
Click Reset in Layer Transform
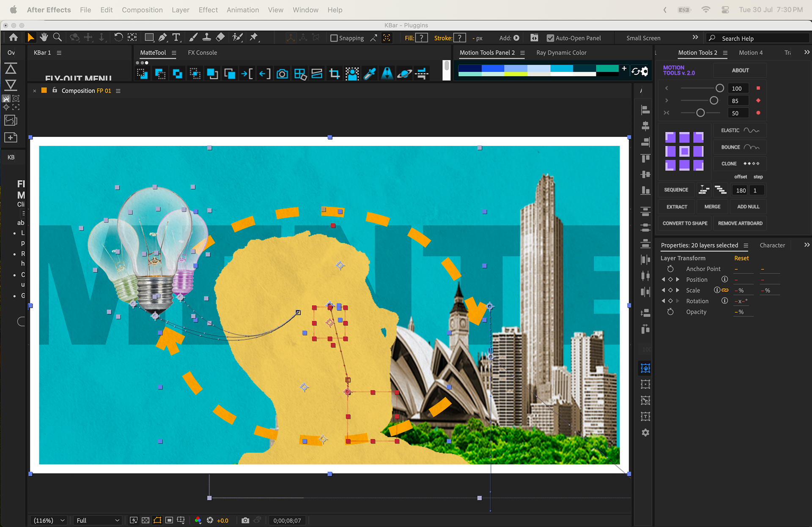click(741, 258)
